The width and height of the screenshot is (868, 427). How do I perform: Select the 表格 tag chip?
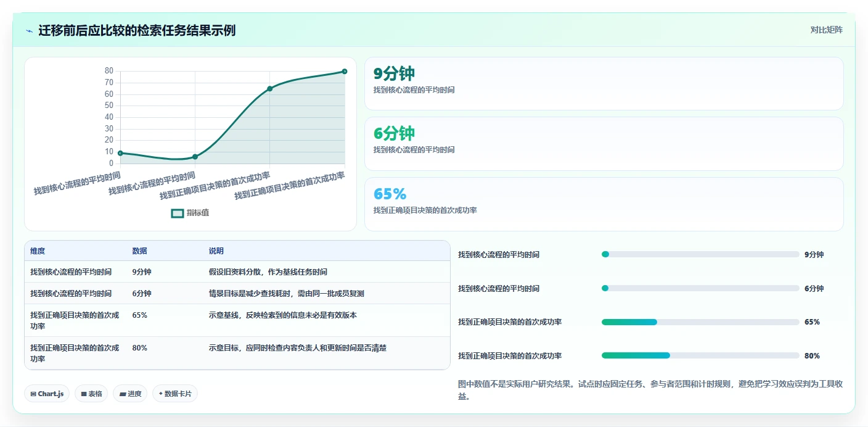91,394
